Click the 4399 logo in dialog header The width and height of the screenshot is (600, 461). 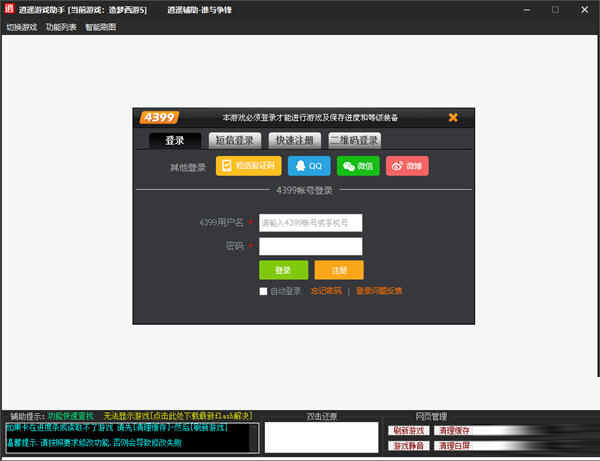click(x=158, y=117)
